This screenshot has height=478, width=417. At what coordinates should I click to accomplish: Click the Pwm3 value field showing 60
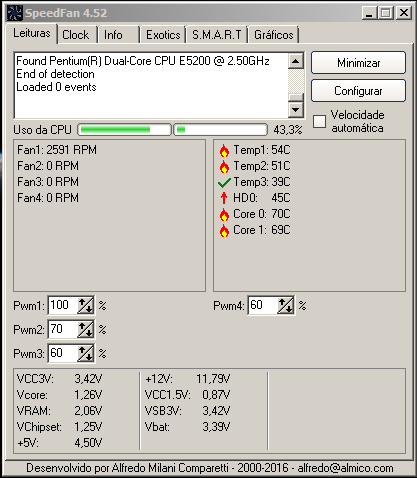[63, 353]
